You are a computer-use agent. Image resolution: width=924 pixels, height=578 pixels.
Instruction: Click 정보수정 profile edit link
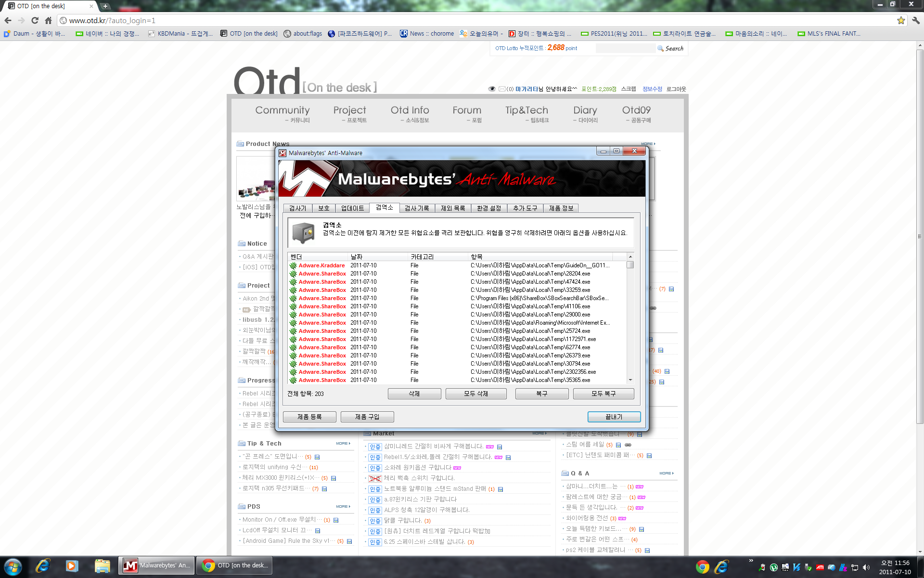(652, 89)
